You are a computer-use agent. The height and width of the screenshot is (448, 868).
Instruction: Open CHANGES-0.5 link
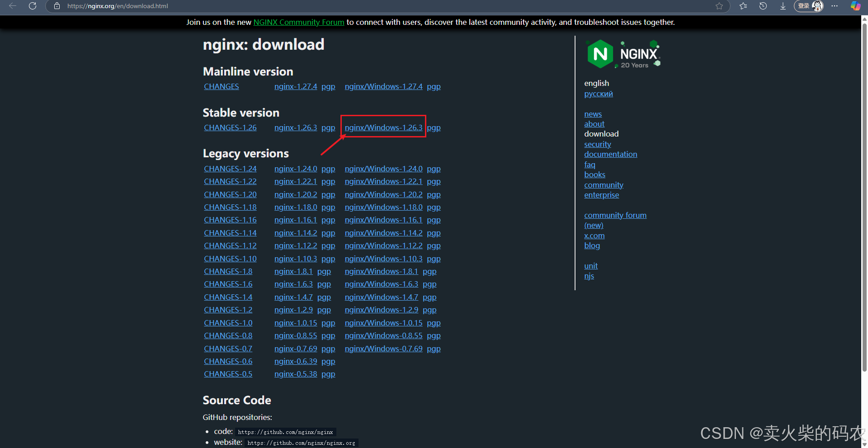[228, 374]
